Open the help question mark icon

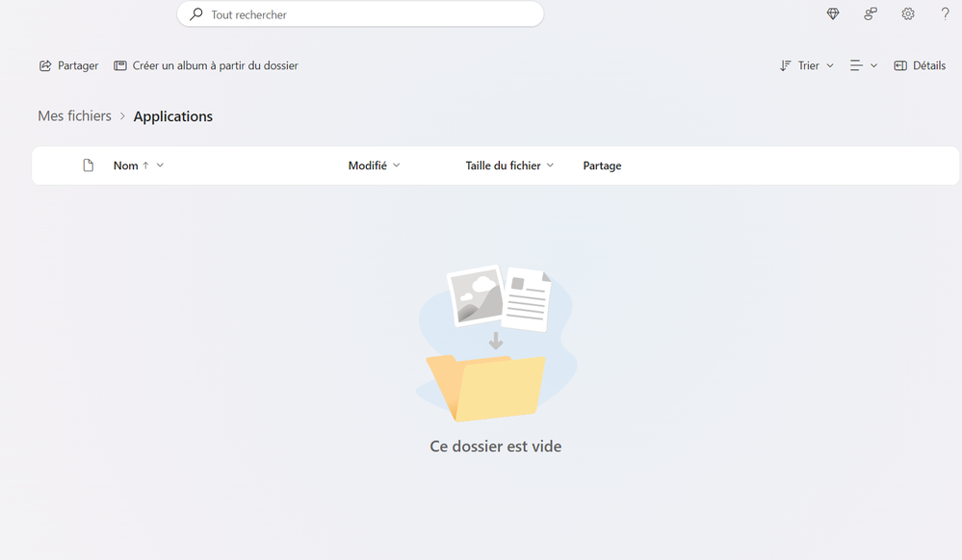(x=946, y=13)
